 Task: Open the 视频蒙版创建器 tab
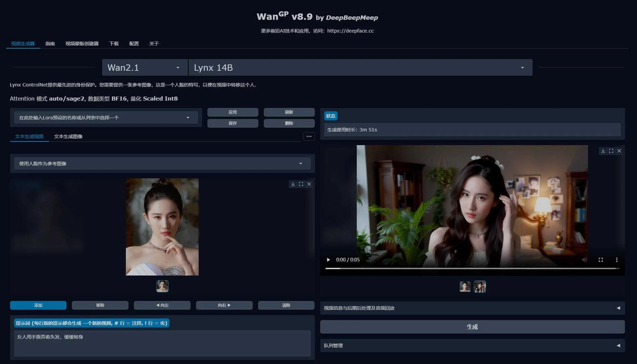(x=82, y=44)
